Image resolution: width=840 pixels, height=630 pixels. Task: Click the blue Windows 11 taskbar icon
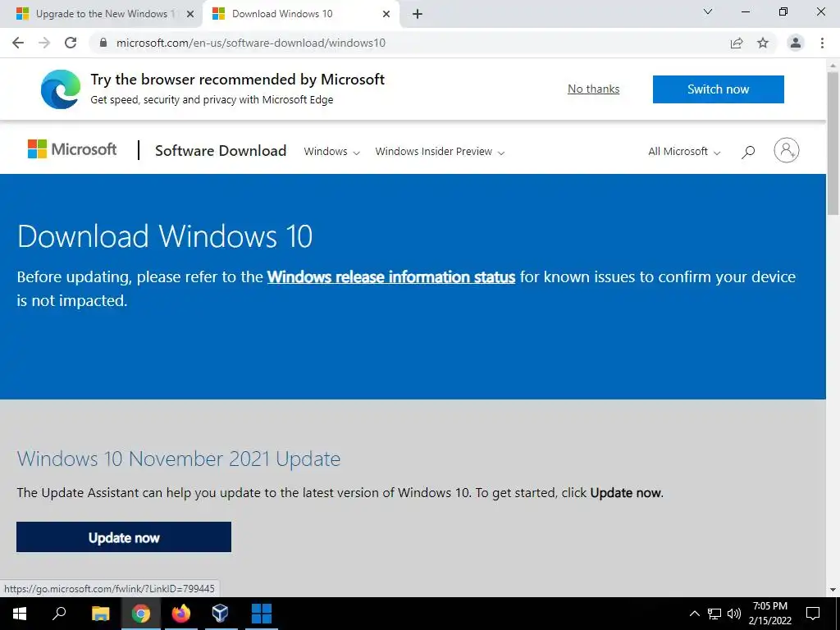coord(262,614)
